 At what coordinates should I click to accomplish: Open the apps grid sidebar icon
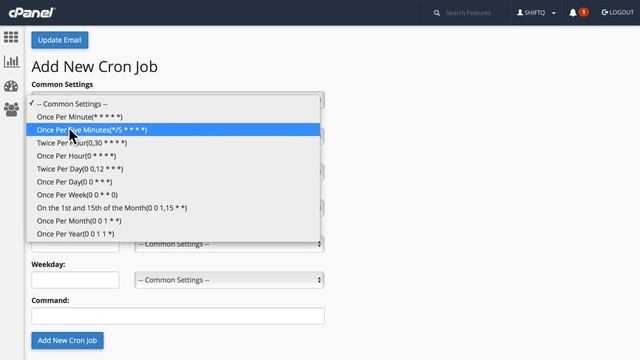click(x=11, y=37)
